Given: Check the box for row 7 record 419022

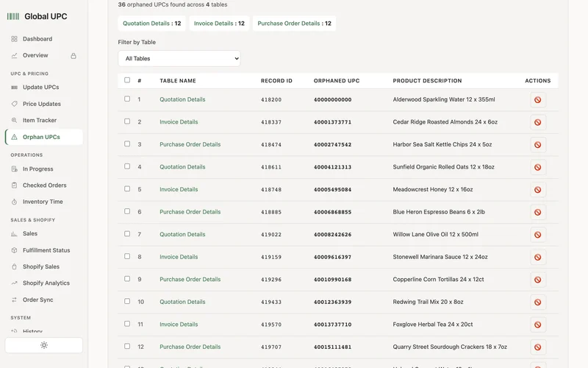Looking at the screenshot, I should pos(127,233).
